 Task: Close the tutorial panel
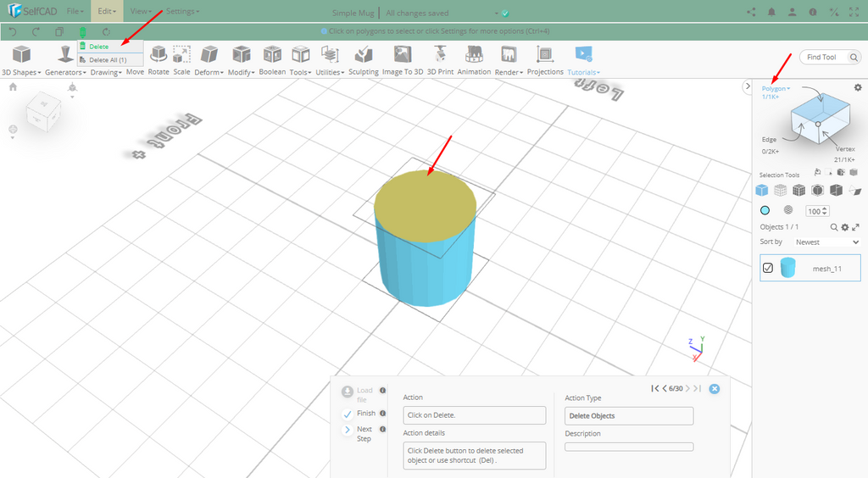714,389
